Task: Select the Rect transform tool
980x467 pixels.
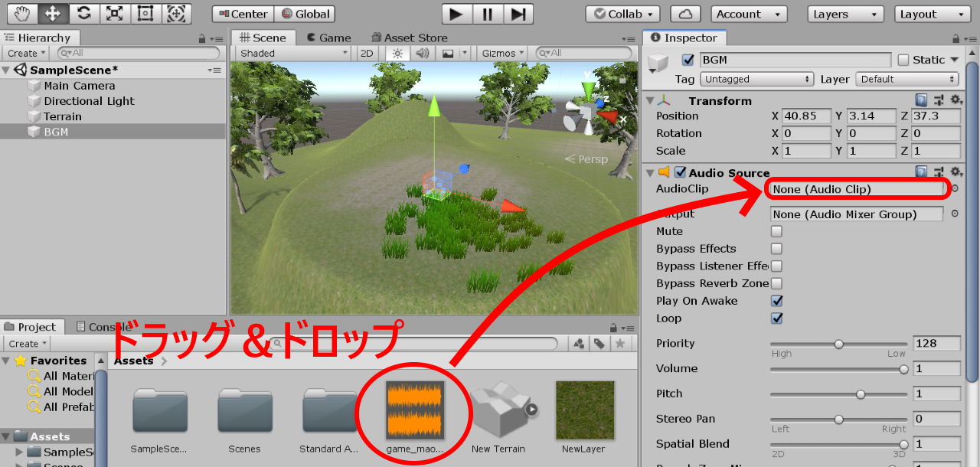Action: pos(145,13)
